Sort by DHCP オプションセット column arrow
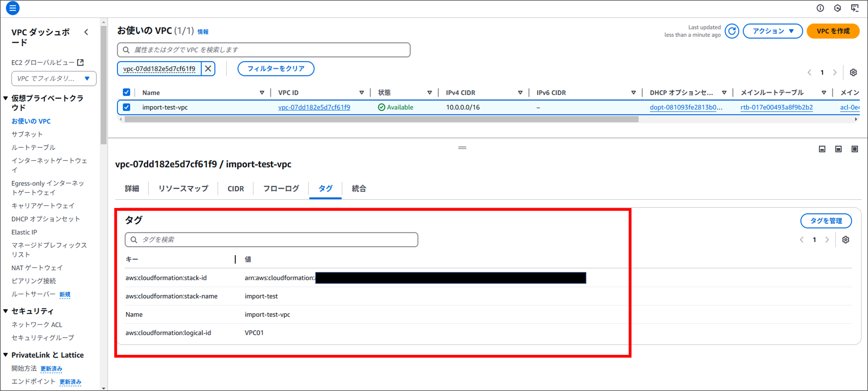Screen dimensions: 868x391 724,93
